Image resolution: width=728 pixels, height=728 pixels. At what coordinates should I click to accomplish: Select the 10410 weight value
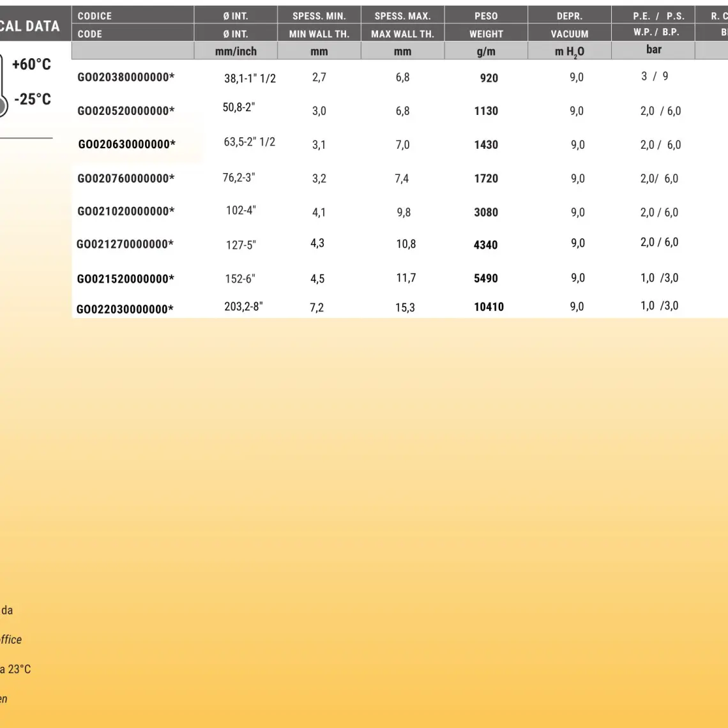[x=489, y=307]
